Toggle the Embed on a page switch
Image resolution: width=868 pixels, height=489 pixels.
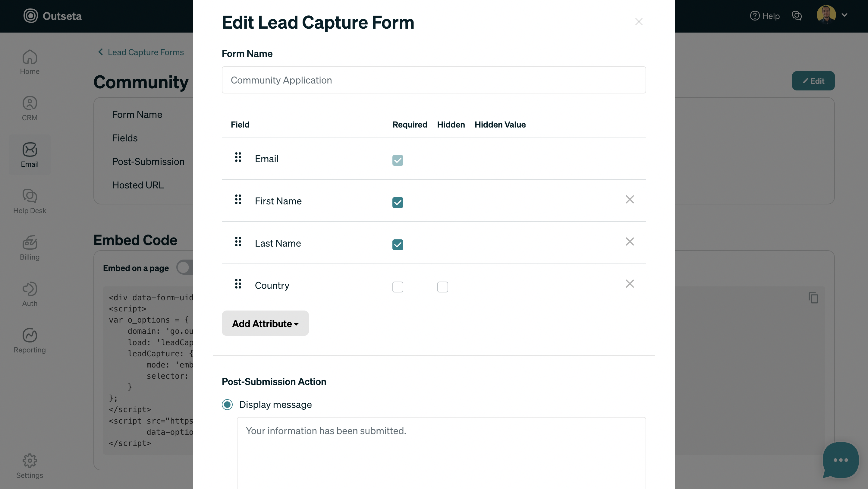[184, 267]
